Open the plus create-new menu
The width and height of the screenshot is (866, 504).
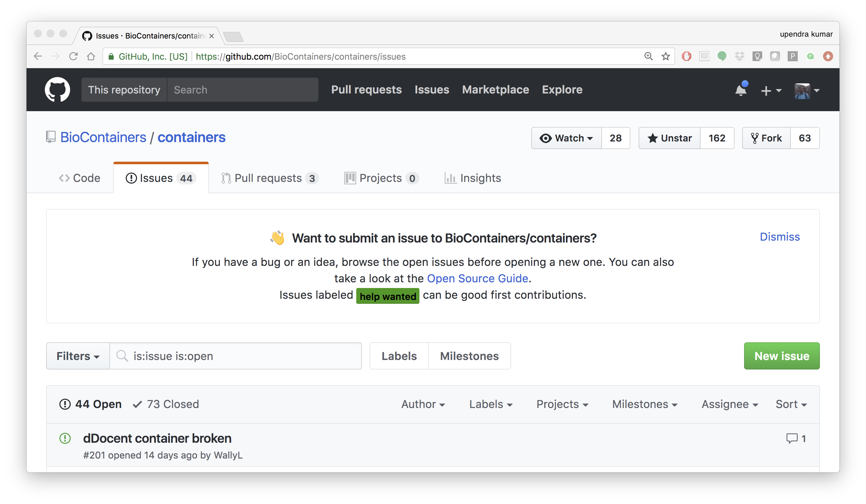click(x=771, y=91)
